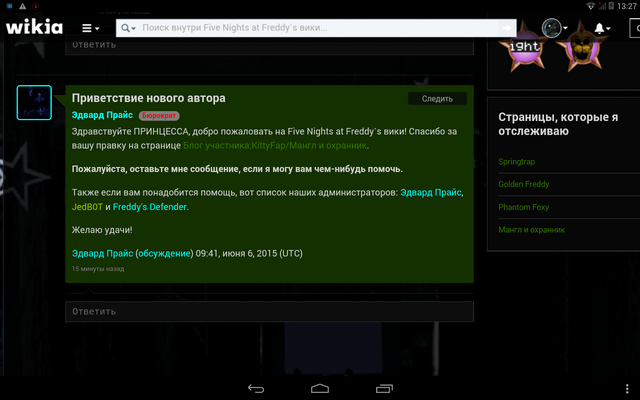Open Мангл и охранник followed page

[x=531, y=230]
